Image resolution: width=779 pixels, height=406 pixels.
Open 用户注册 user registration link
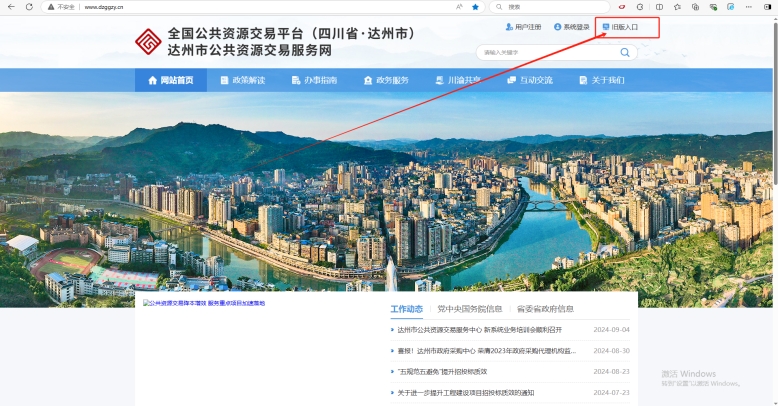(522, 27)
